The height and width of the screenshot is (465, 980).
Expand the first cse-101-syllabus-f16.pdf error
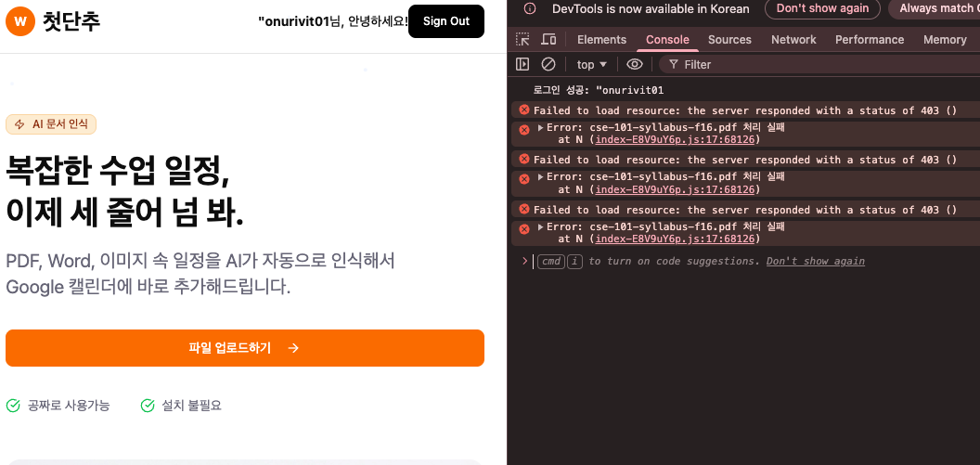(x=541, y=127)
